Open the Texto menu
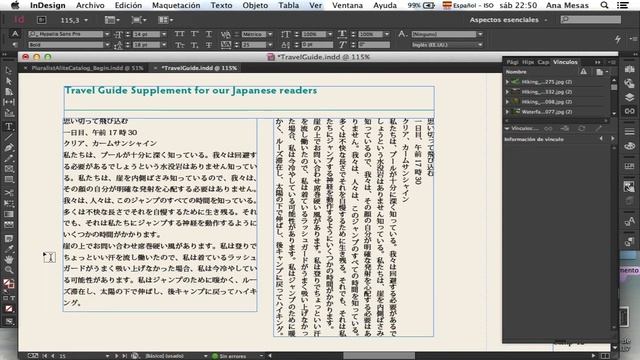This screenshot has height=360, width=640. pyautogui.click(x=221, y=5)
